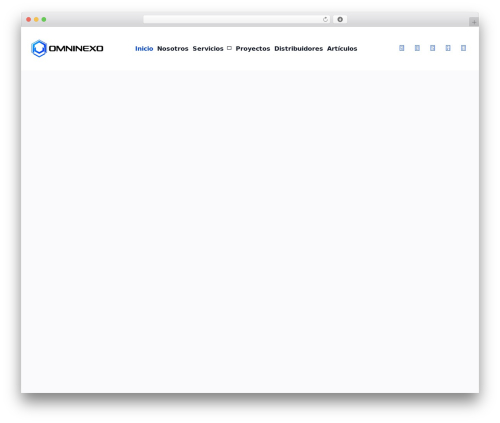
Task: Minimize the window with the yellow button
Action: pyautogui.click(x=36, y=19)
